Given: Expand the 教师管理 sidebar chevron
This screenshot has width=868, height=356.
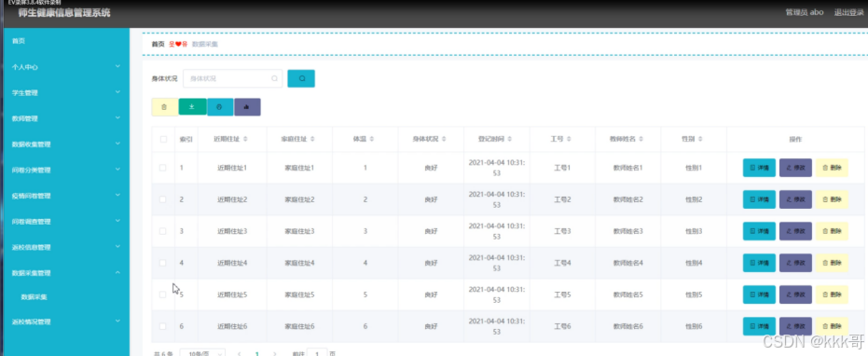Looking at the screenshot, I should [117, 118].
